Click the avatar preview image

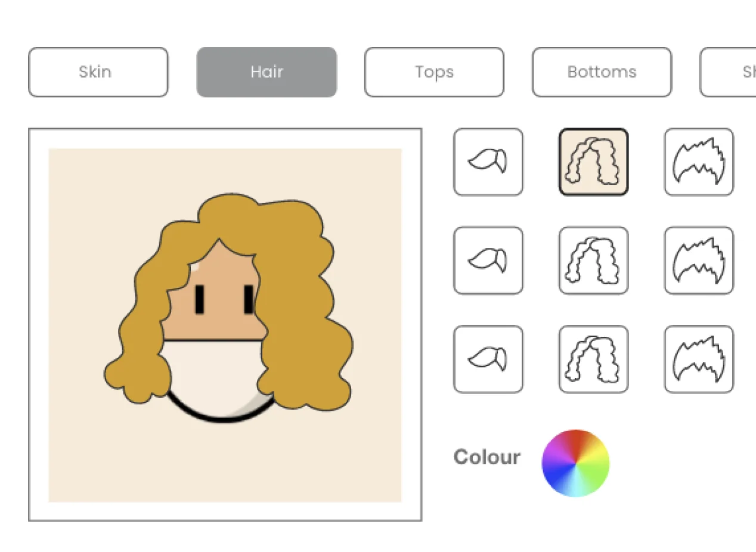tap(225, 325)
